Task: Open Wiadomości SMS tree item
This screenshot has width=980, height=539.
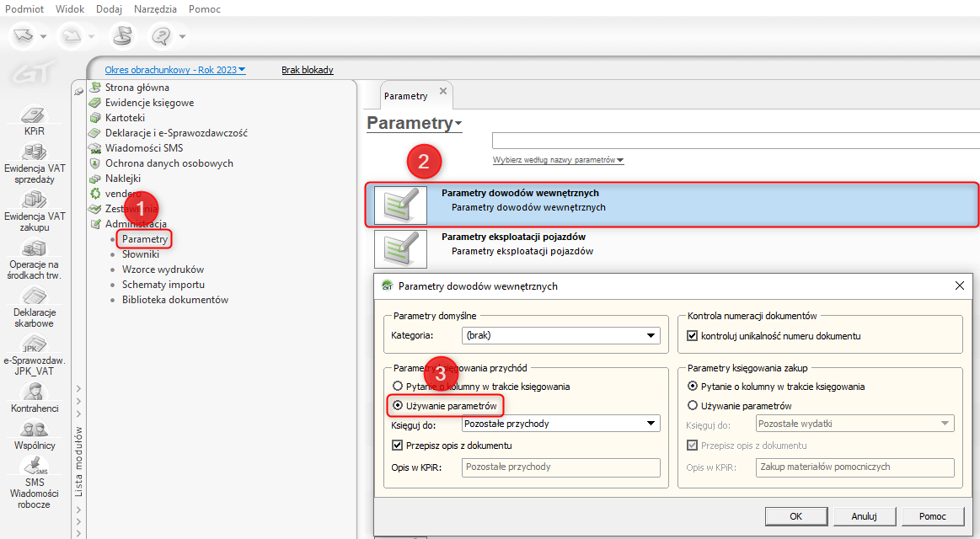Action: pos(144,148)
